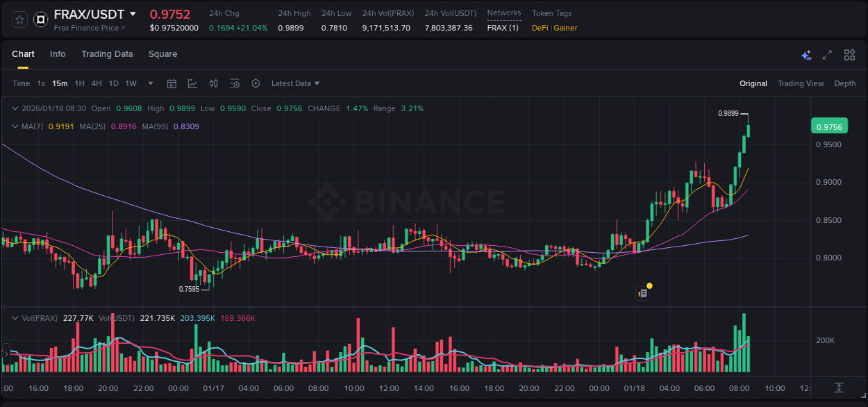Add FRAX/USDT to favorites via star icon

point(18,19)
